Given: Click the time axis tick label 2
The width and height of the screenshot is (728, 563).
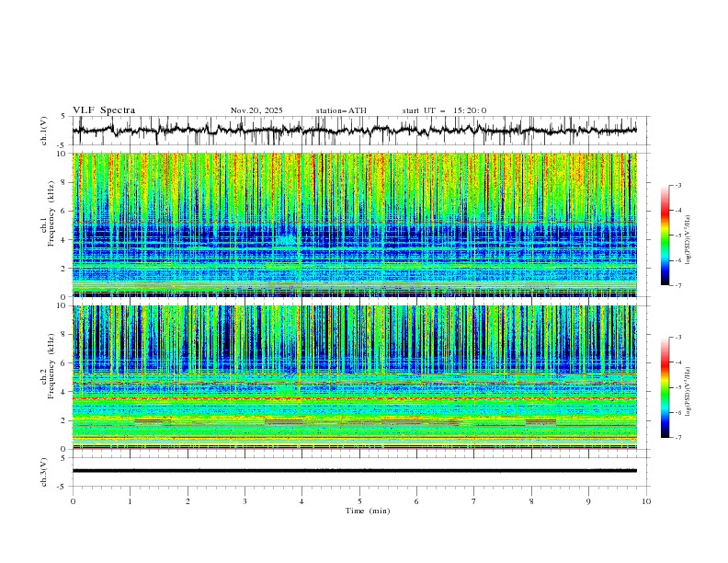Looking at the screenshot, I should coord(188,501).
